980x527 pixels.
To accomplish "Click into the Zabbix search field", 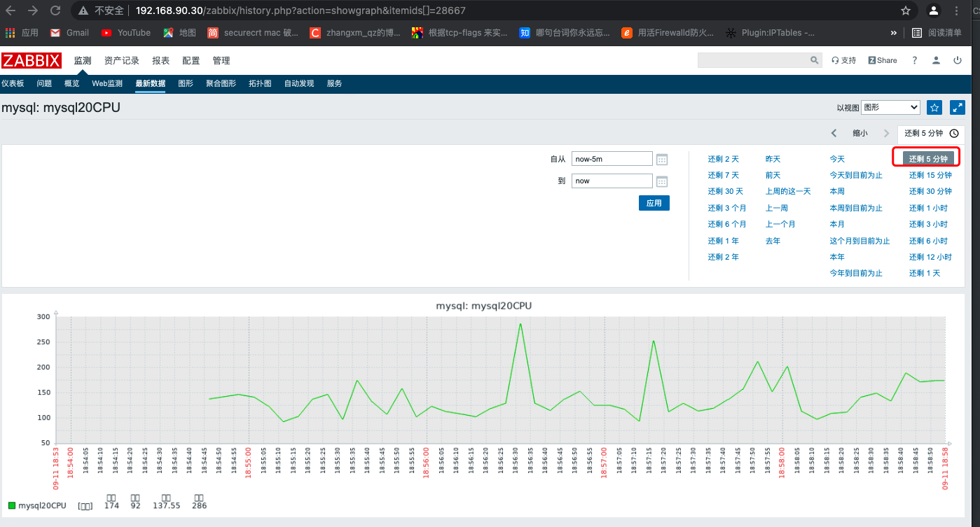I will (753, 60).
